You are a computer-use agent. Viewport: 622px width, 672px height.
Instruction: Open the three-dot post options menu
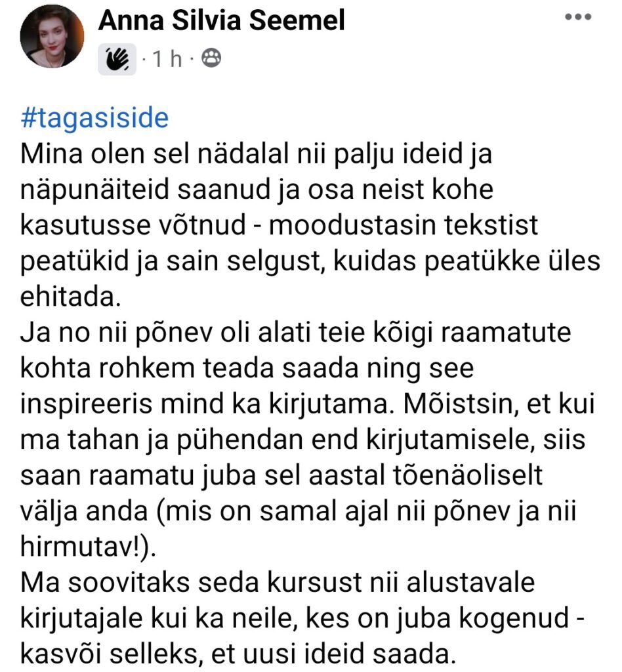click(x=578, y=17)
